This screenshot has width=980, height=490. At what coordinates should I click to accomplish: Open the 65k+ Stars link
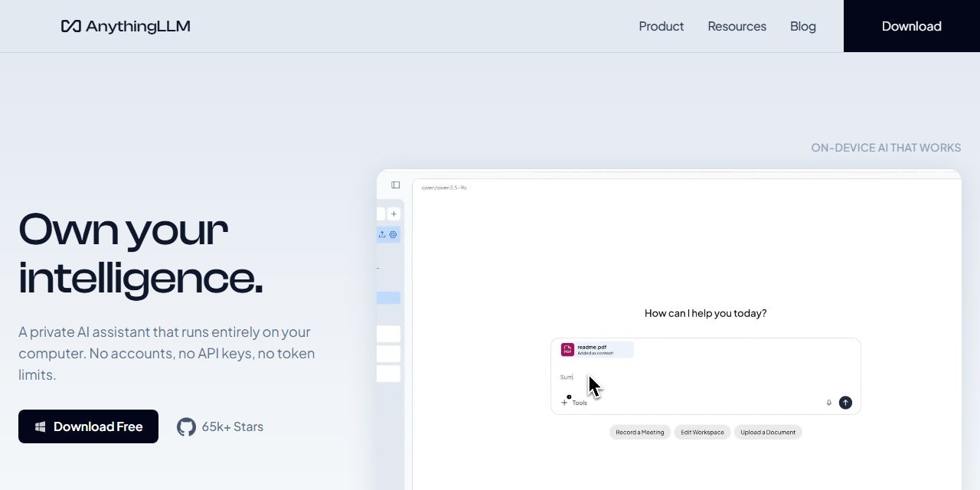220,427
